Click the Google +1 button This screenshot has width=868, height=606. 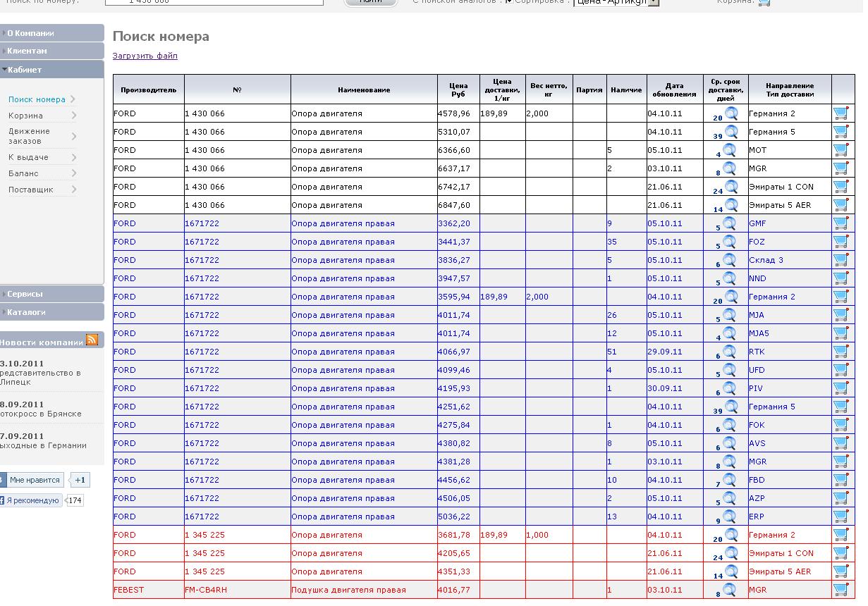coord(80,480)
